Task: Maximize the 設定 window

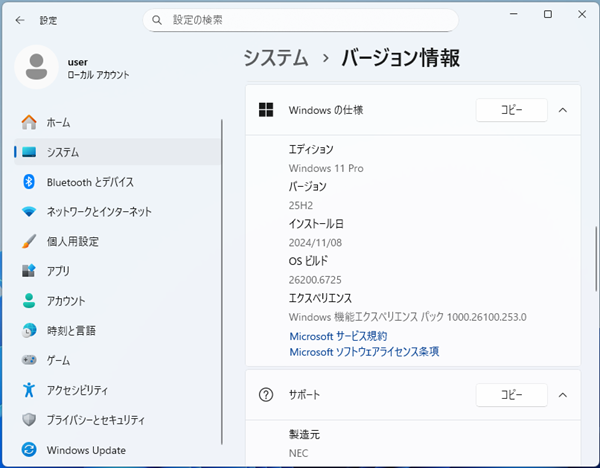Action: point(548,14)
